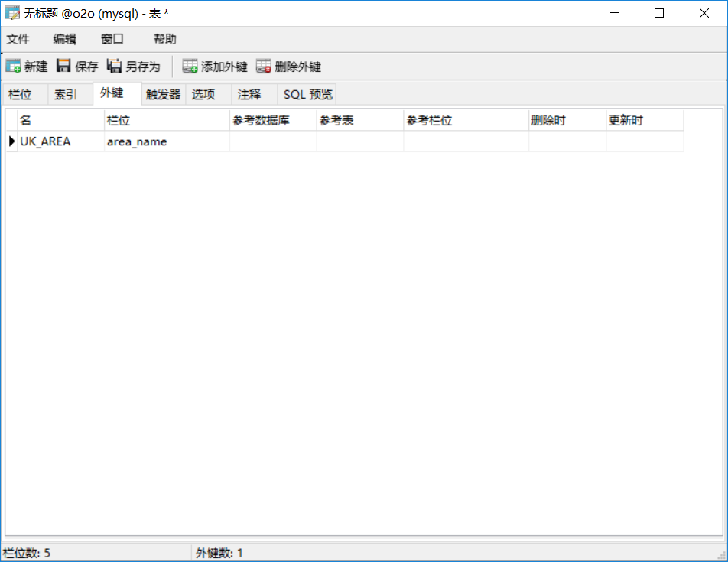This screenshot has height=562, width=728.
Task: Click the foreign key name UK_AREA
Action: click(44, 141)
